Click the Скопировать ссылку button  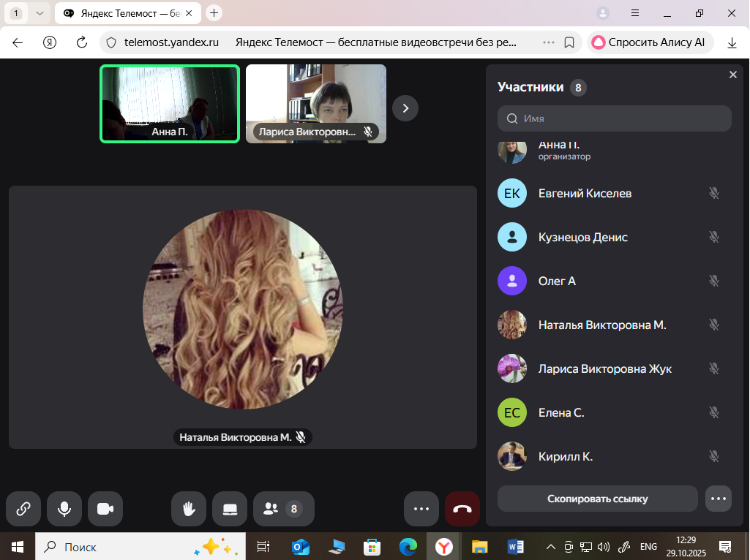[x=597, y=499]
